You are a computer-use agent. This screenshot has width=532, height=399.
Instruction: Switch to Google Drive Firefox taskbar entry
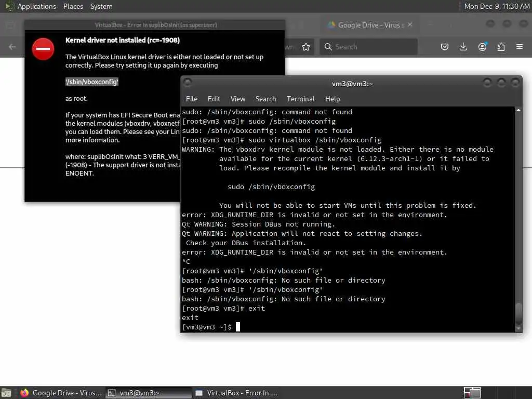pyautogui.click(x=61, y=393)
